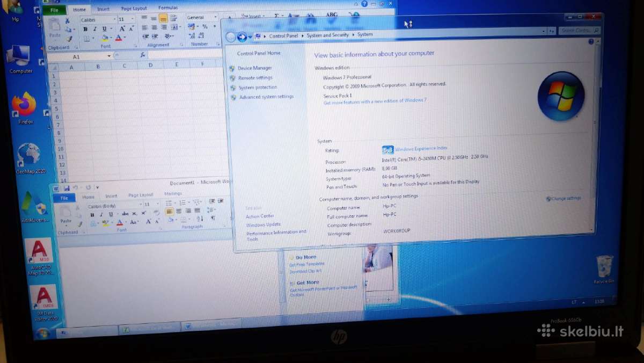Switch to Excel Insert tab
This screenshot has width=644, height=363.
pyautogui.click(x=103, y=9)
